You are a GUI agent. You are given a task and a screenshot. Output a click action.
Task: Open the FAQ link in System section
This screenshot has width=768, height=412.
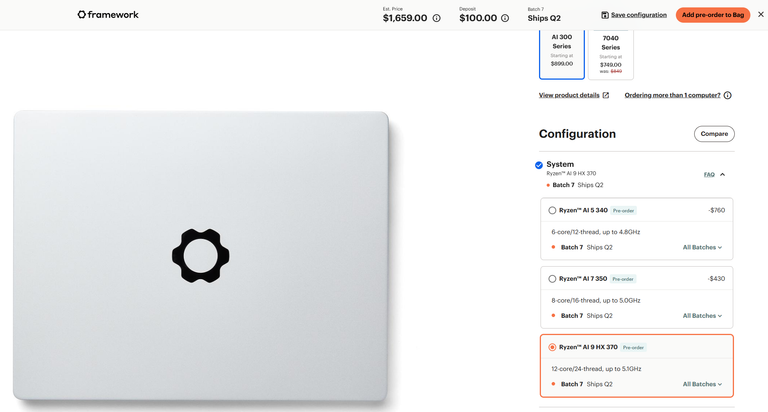coord(709,174)
